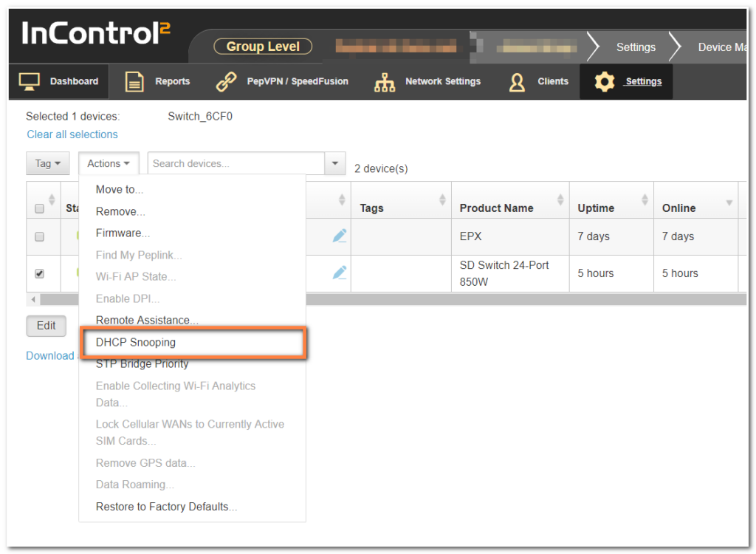The image size is (756, 554).
Task: Open the Dashboard tab
Action: coord(59,81)
